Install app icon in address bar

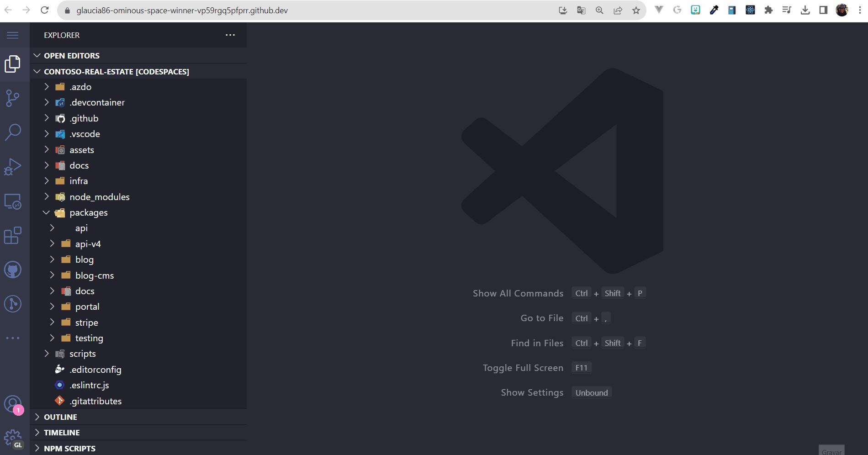[x=563, y=10]
